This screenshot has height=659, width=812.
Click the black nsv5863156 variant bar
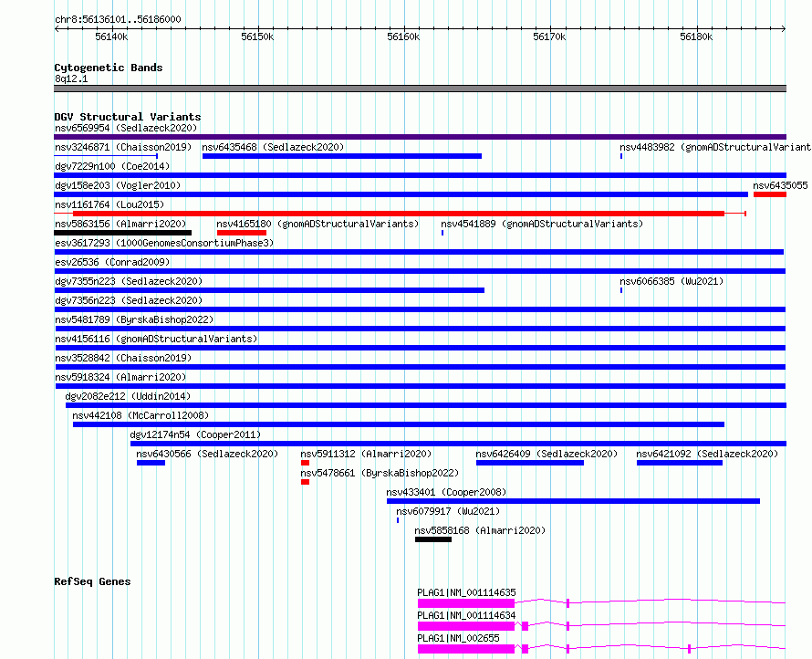[x=123, y=233]
